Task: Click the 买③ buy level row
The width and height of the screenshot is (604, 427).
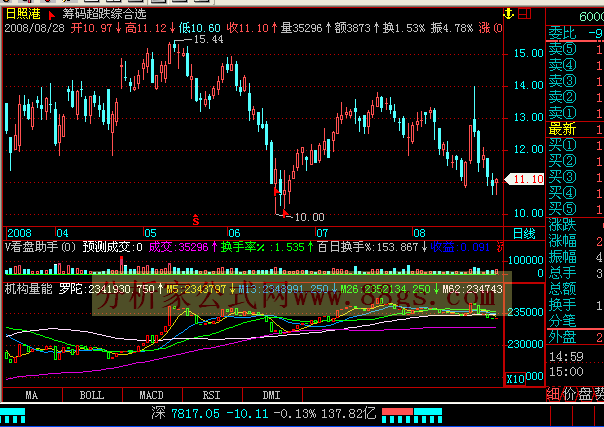Action: [x=576, y=177]
